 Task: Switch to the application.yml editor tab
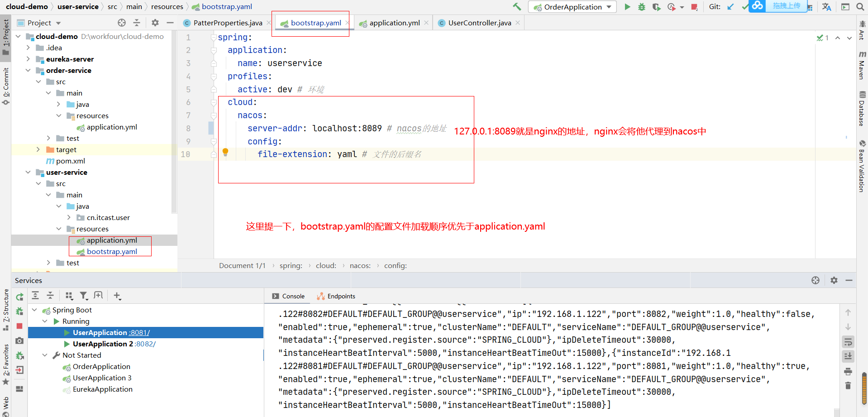[394, 23]
